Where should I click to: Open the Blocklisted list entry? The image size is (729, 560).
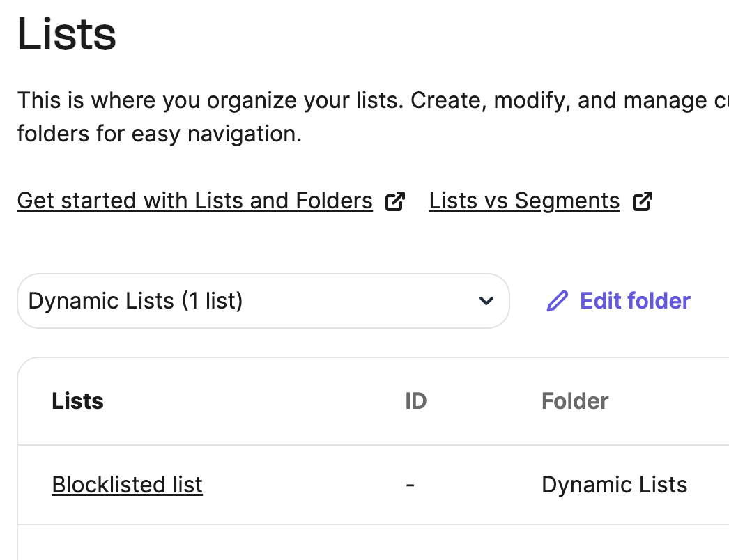pyautogui.click(x=127, y=485)
